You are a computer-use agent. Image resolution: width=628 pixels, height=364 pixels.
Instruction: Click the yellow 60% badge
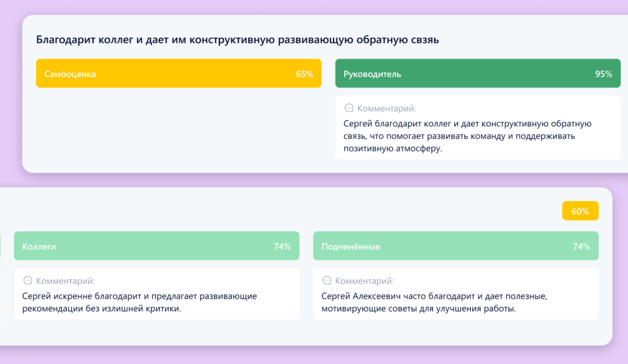coord(580,211)
